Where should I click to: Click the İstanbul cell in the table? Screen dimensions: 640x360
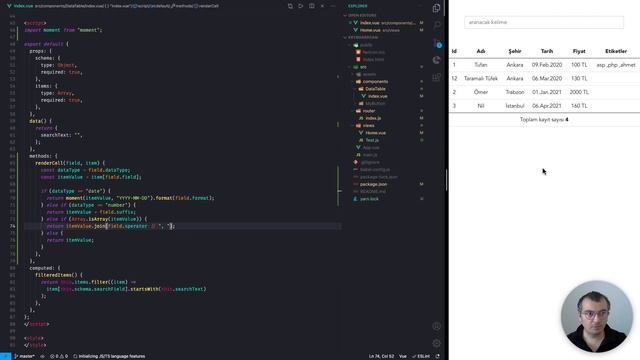[515, 106]
